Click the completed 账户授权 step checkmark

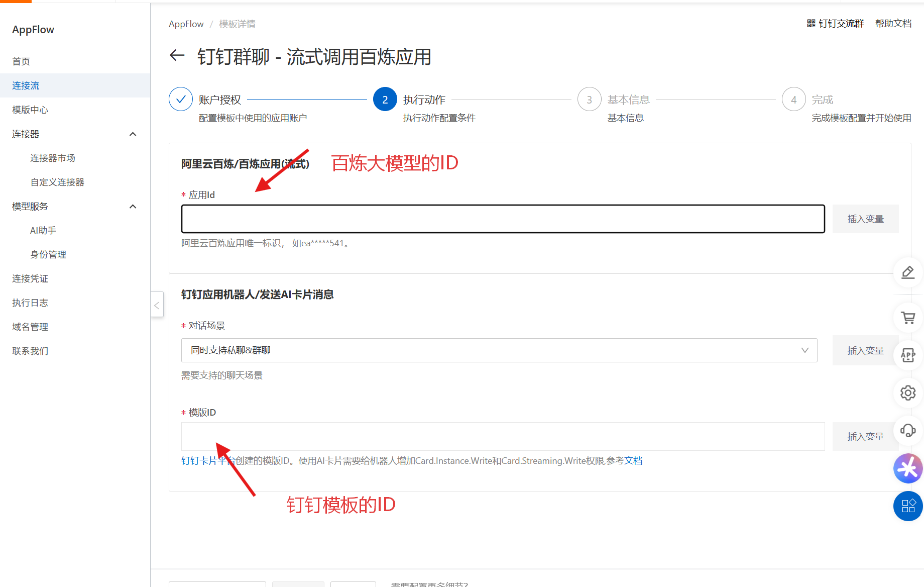click(x=181, y=99)
